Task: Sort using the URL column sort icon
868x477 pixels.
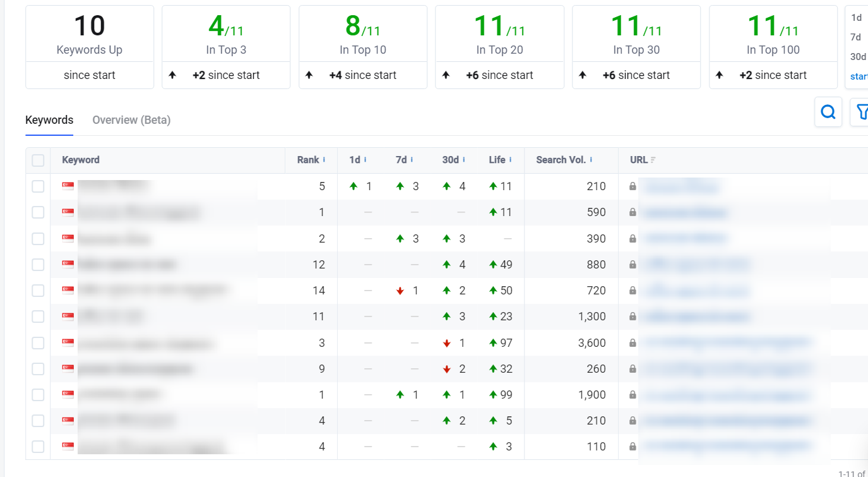Action: [653, 160]
